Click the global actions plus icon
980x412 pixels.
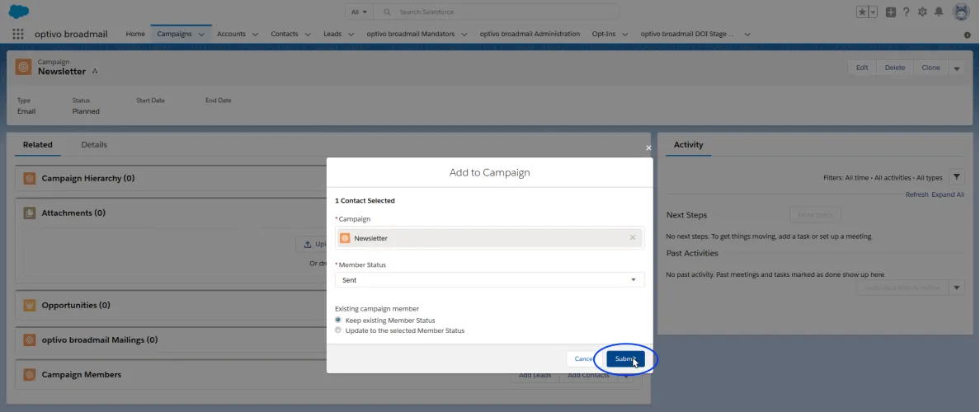[x=891, y=12]
